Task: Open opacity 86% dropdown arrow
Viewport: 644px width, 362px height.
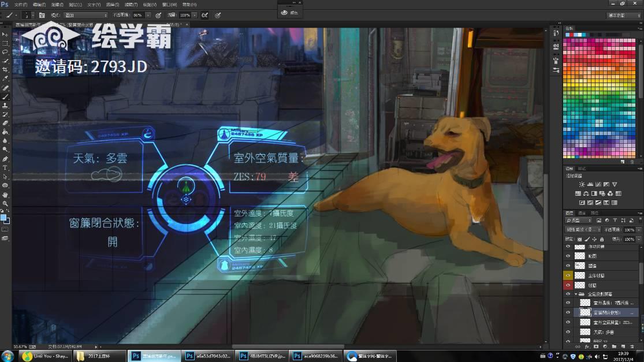Action: coord(148,15)
